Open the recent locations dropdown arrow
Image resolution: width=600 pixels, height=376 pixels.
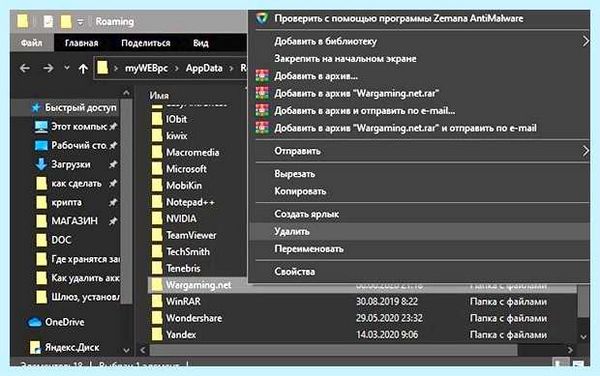[67, 68]
